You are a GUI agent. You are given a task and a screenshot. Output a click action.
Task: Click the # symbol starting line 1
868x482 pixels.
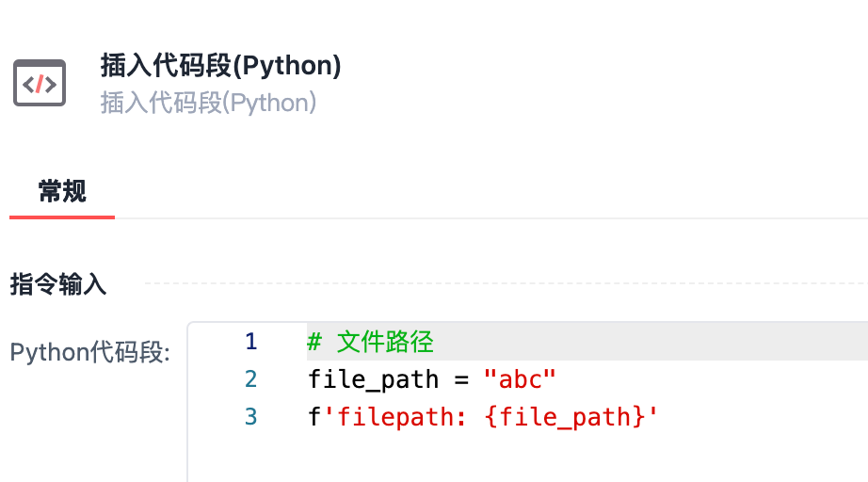314,342
